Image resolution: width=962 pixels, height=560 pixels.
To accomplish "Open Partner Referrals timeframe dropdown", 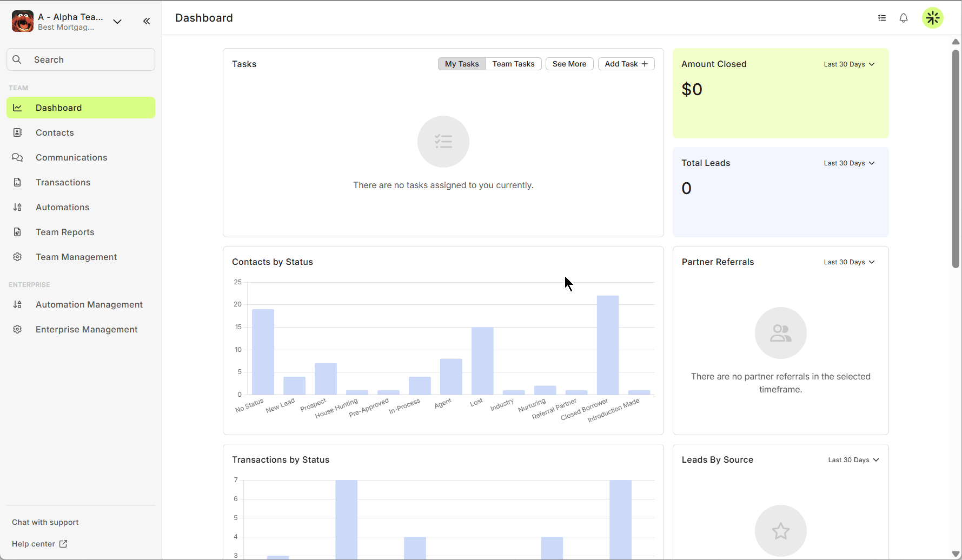I will pos(849,262).
